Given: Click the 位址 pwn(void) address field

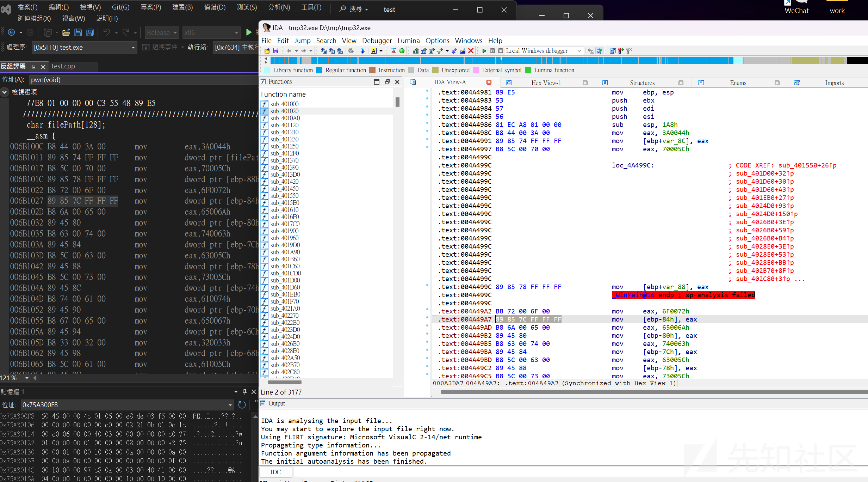Looking at the screenshot, I should [x=144, y=80].
